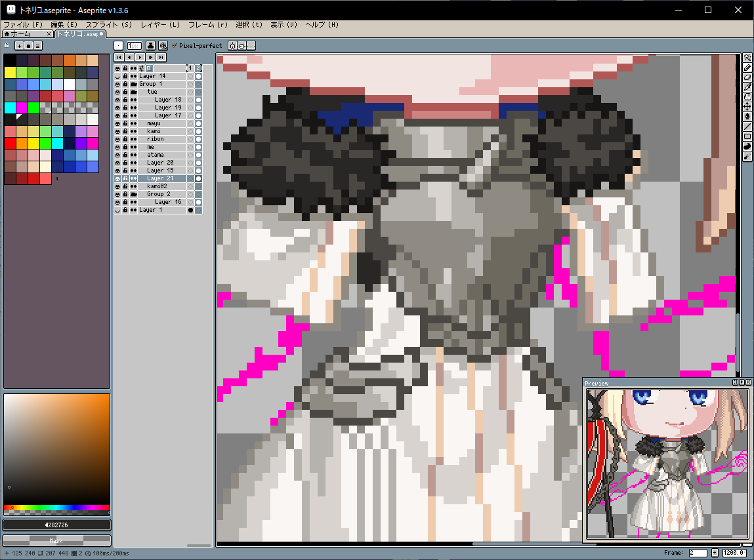754x560 pixels.
Task: Choose the Eyedropper tool
Action: pos(747,87)
